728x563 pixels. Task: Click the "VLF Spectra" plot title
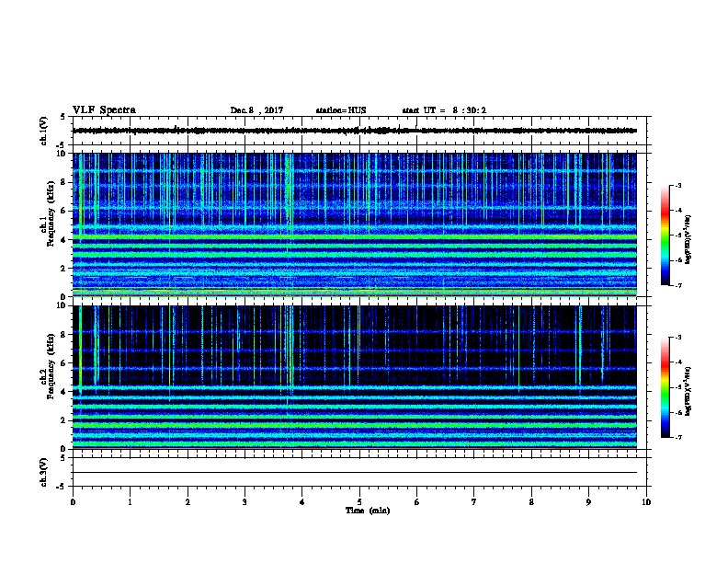point(104,110)
